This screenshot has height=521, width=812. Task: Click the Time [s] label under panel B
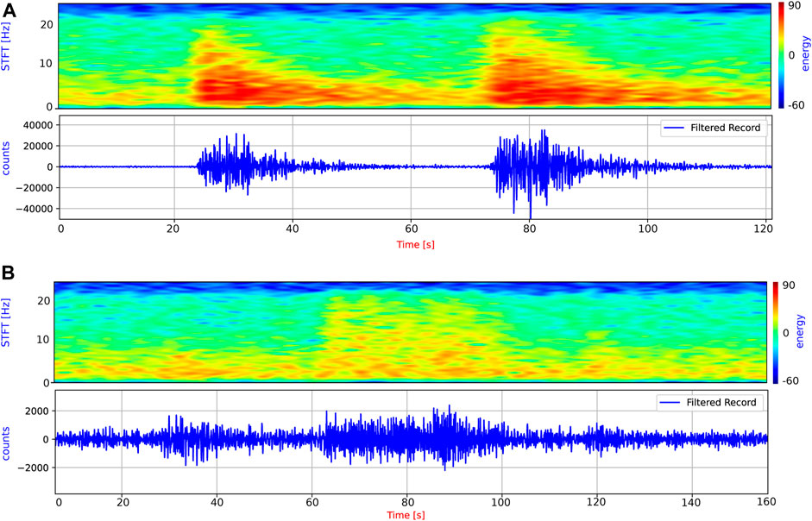point(406,515)
